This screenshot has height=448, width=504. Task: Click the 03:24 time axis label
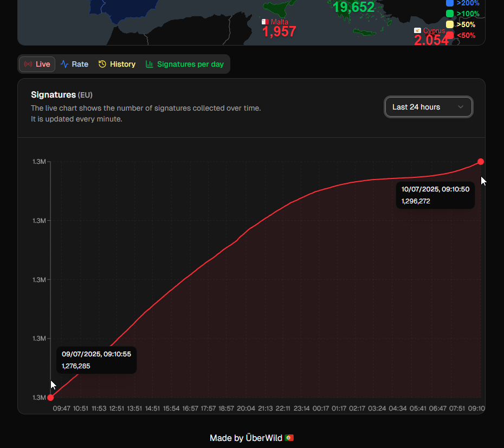pyautogui.click(x=377, y=408)
